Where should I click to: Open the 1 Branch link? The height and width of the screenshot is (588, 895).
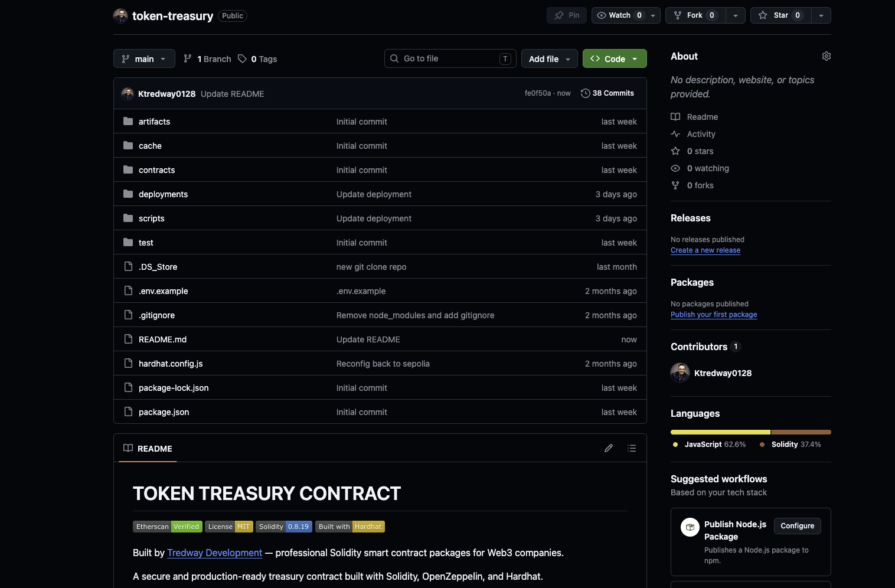207,58
